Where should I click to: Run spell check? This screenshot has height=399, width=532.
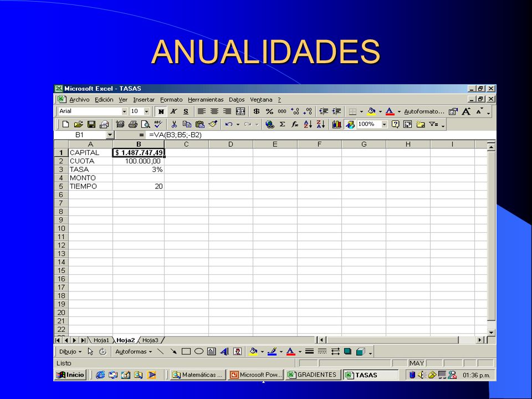158,124
